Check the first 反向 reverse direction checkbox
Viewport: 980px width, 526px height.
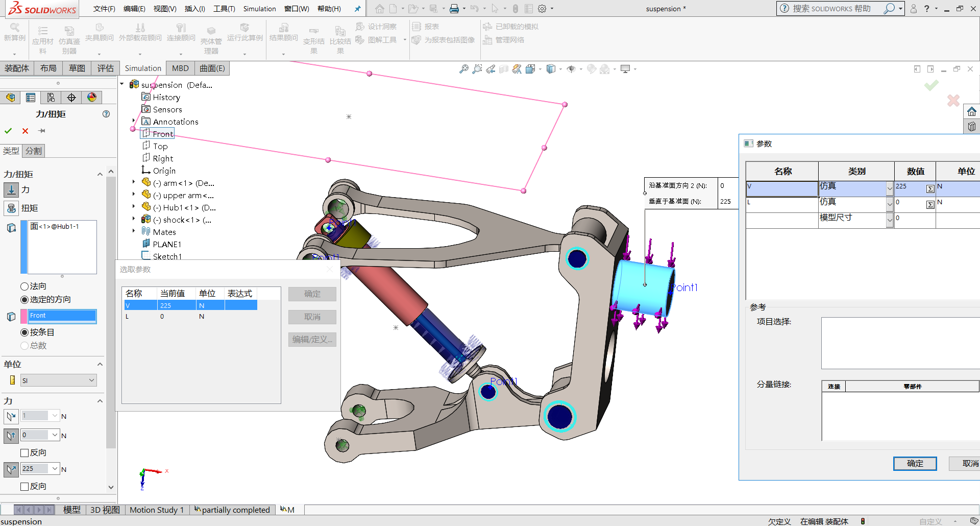click(24, 453)
